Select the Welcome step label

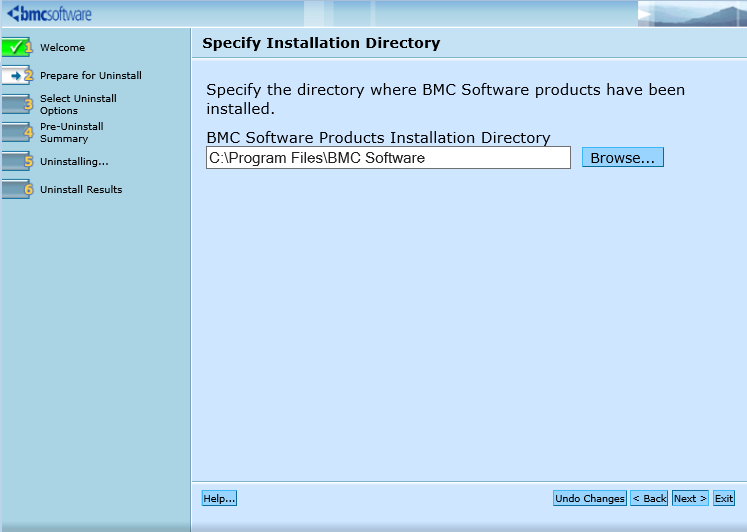62,48
